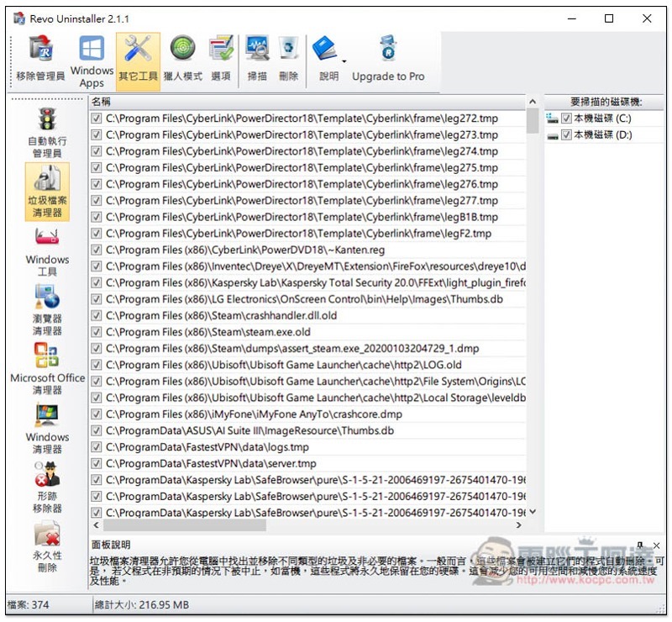Select the Ubisoft http2\LOG.old row
This screenshot has height=622, width=672.
click(307, 365)
